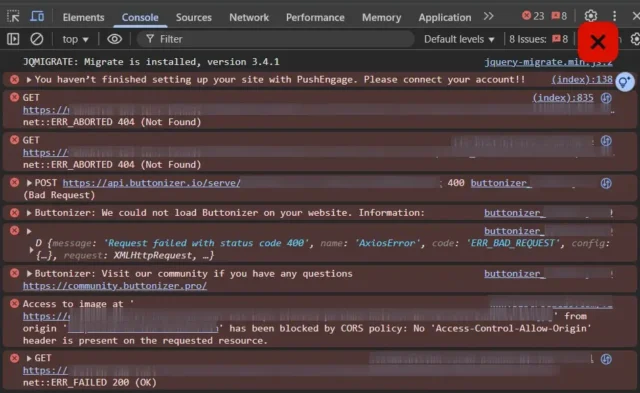Click the request icon on the POST error row
The width and height of the screenshot is (640, 393).
[x=606, y=183]
